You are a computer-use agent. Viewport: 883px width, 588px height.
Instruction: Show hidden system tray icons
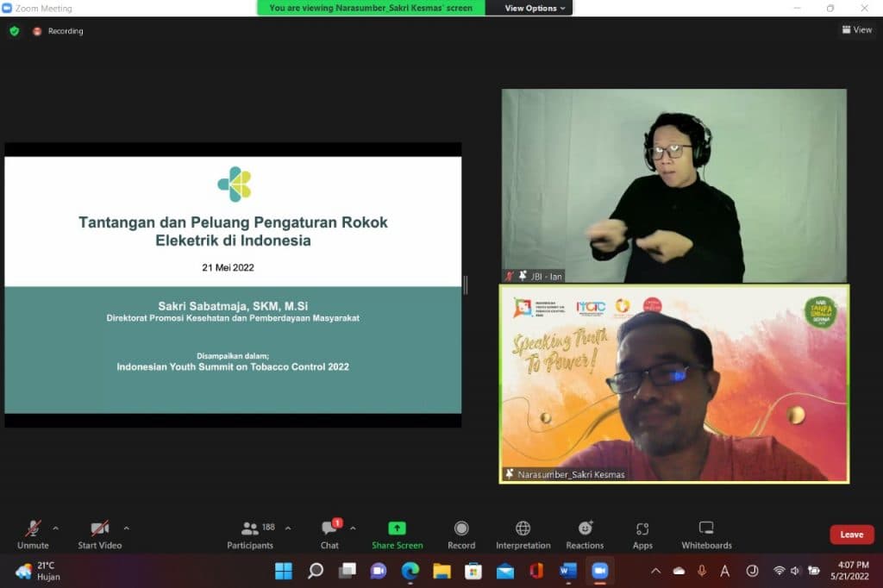coord(655,571)
